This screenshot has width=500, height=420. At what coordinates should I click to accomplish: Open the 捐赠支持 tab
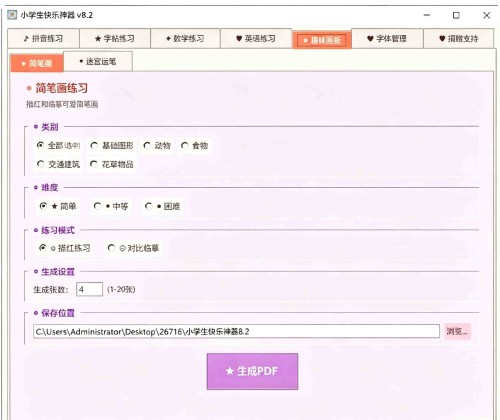(459, 39)
